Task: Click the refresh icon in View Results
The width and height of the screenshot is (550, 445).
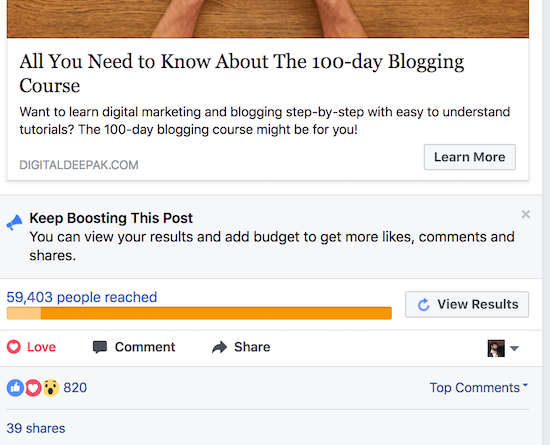Action: [424, 304]
